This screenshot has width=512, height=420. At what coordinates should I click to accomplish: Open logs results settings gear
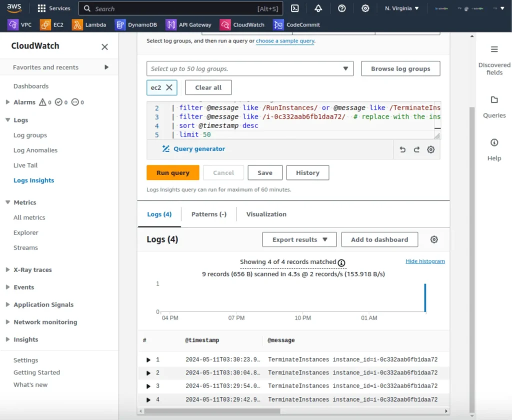click(434, 239)
